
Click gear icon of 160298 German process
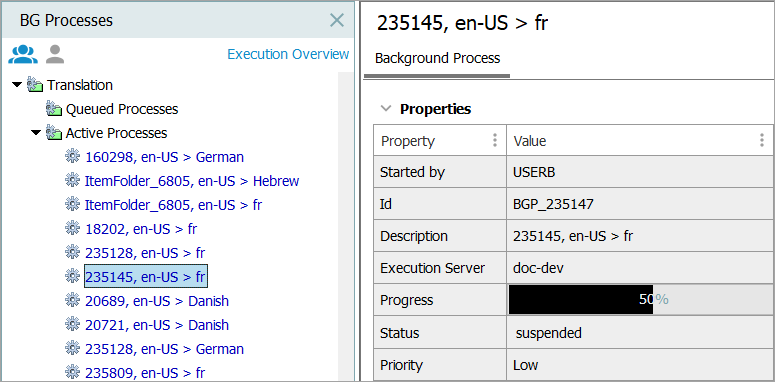[73, 157]
